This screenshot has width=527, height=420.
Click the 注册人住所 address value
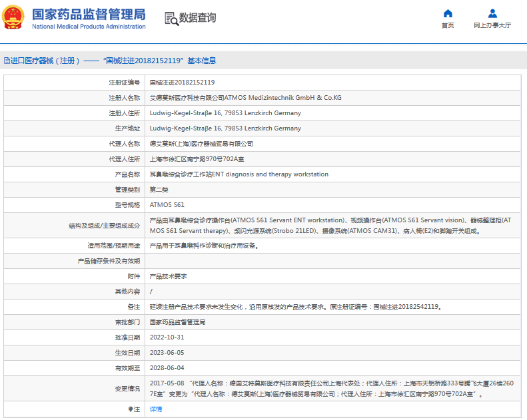tap(225, 113)
